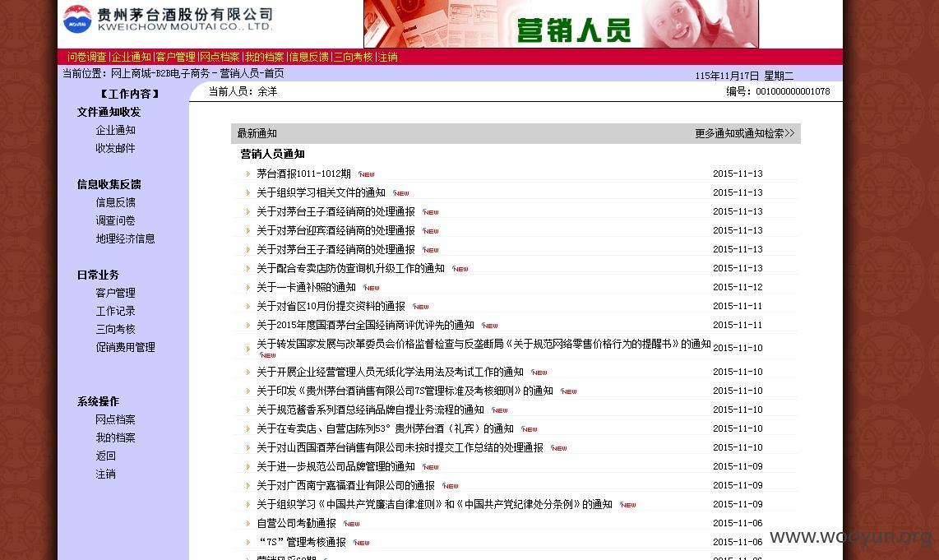Open 三向考核 in the left sidebar
The width and height of the screenshot is (939, 560).
(116, 330)
